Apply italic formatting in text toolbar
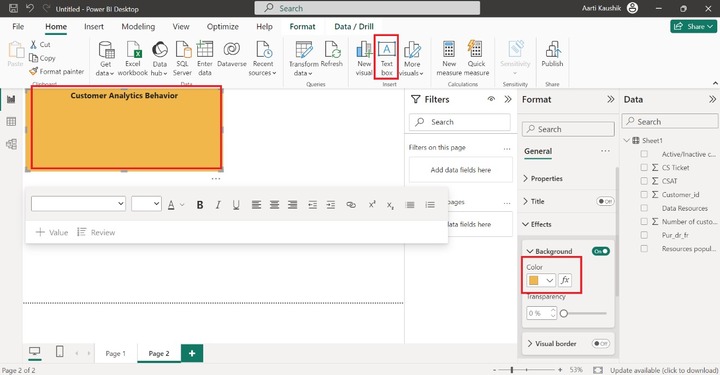The image size is (720, 375). tap(218, 205)
